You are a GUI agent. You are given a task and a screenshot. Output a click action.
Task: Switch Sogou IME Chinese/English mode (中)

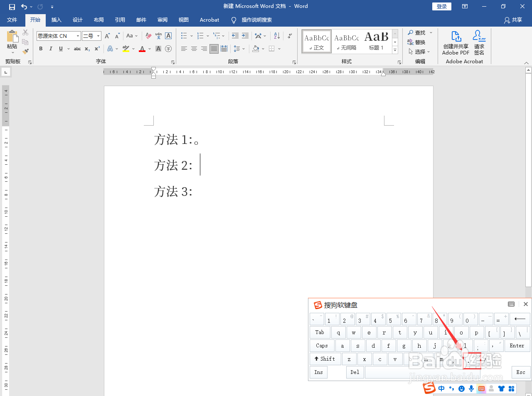441,389
